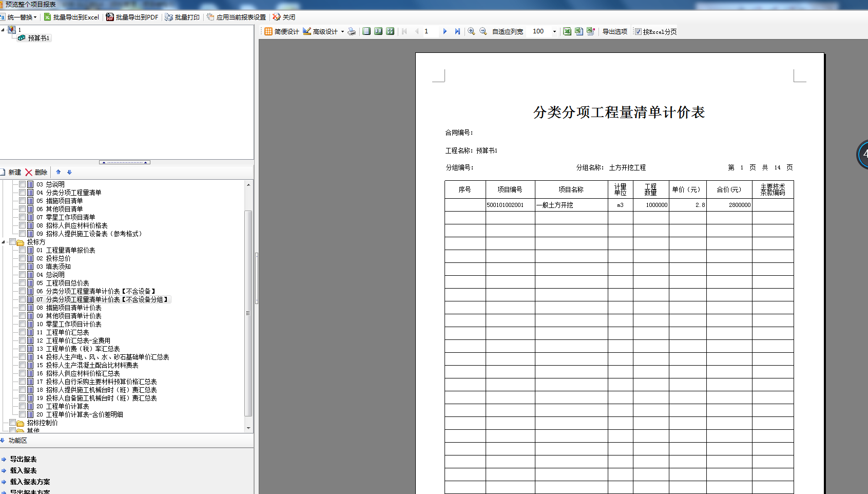This screenshot has width=868, height=494.
Task: Click the zoom in magnifier icon
Action: pyautogui.click(x=471, y=31)
